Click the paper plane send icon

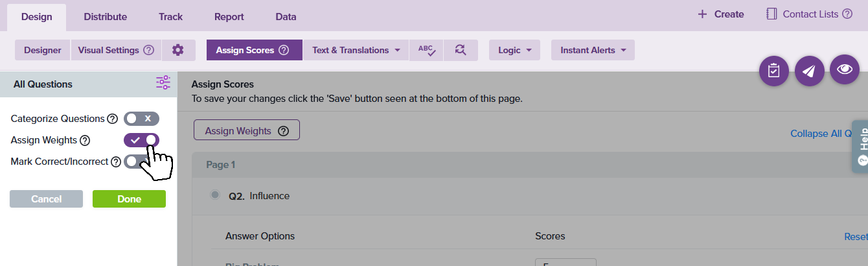click(809, 71)
